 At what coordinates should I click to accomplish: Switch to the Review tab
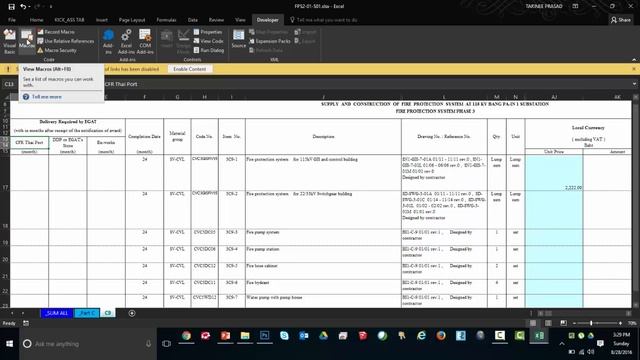tap(216, 20)
